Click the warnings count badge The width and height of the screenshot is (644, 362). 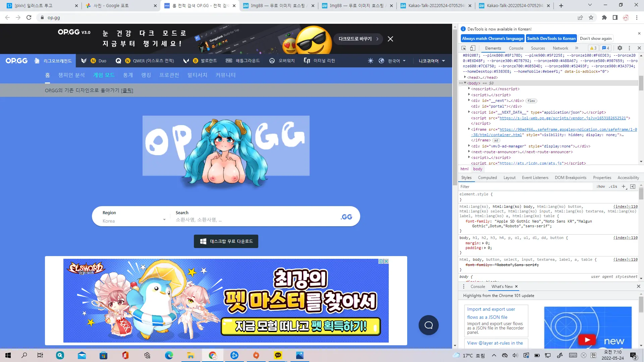[593, 48]
